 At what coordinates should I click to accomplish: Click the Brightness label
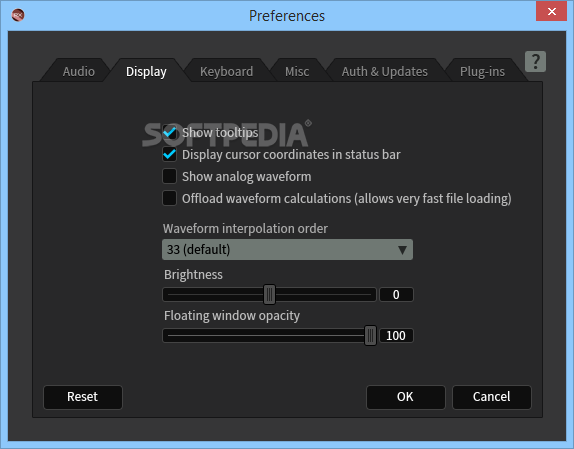coord(193,274)
